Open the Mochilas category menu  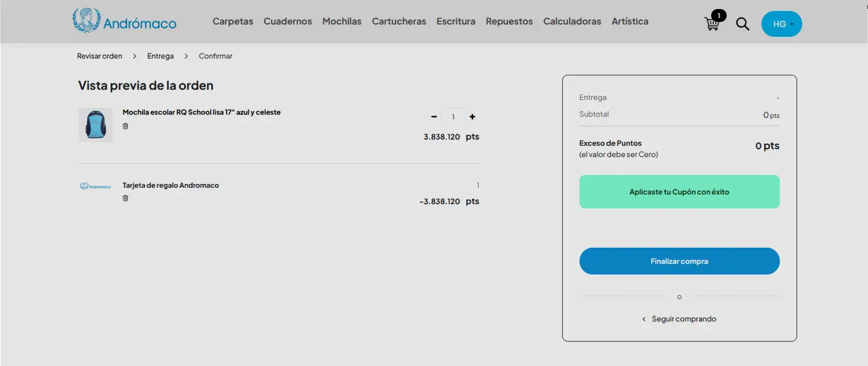click(341, 21)
